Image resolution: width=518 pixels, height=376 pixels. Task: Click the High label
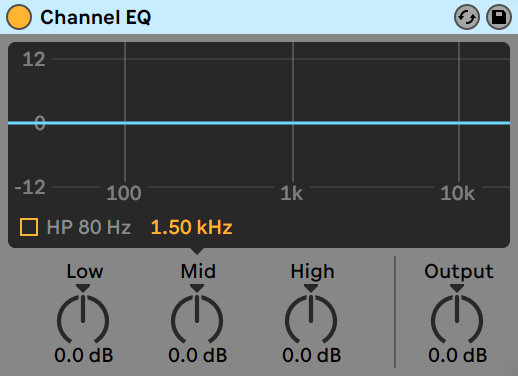click(x=312, y=271)
